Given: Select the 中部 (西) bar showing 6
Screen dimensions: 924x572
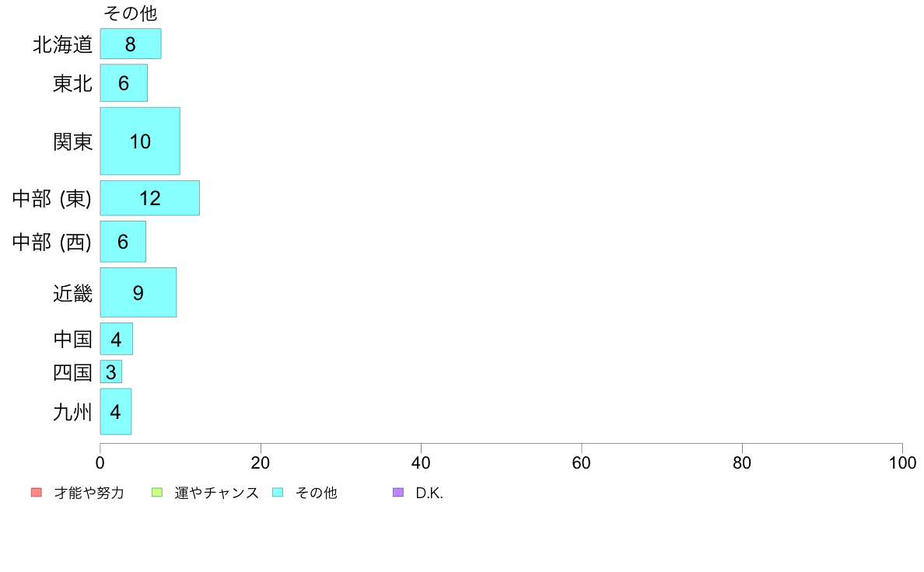Looking at the screenshot, I should pyautogui.click(x=123, y=242).
